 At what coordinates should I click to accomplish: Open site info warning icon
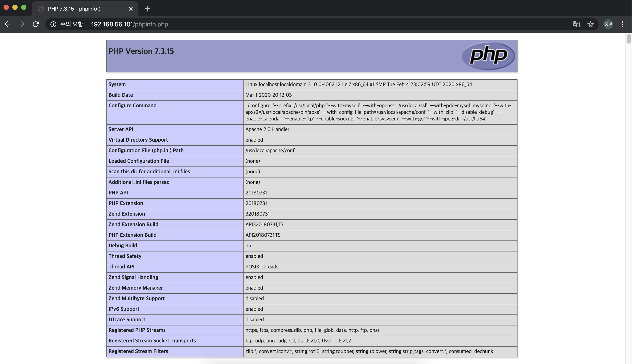point(53,24)
